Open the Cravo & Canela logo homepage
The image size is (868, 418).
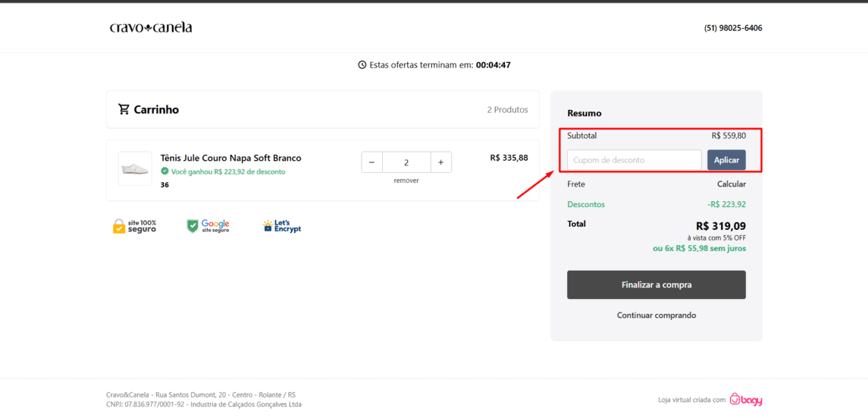[151, 27]
